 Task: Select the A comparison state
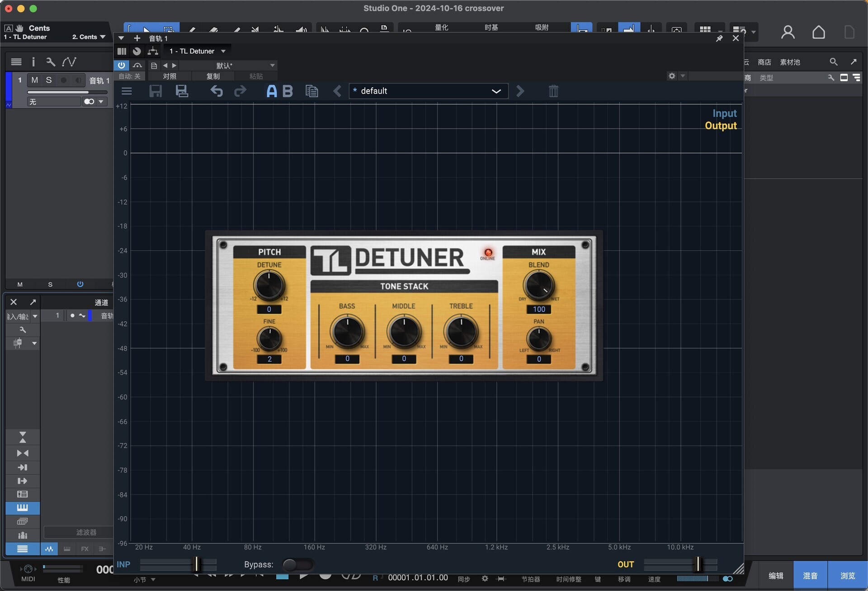pyautogui.click(x=271, y=91)
